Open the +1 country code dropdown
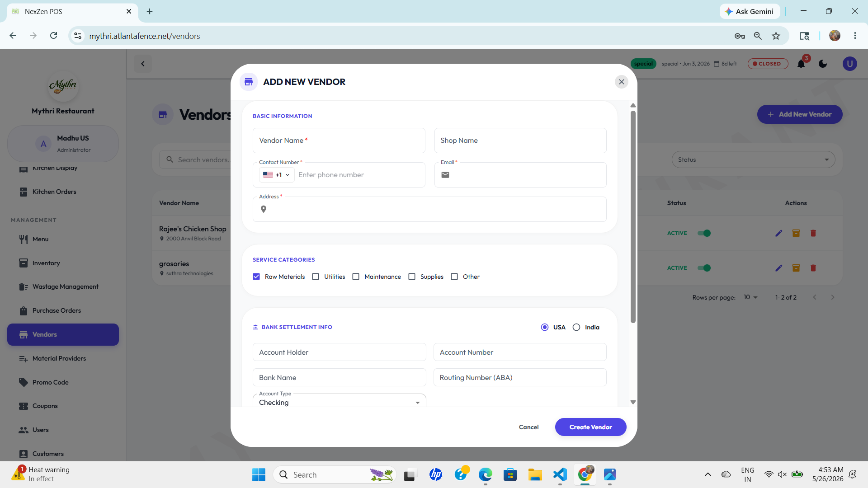The width and height of the screenshot is (868, 488). 276,175
